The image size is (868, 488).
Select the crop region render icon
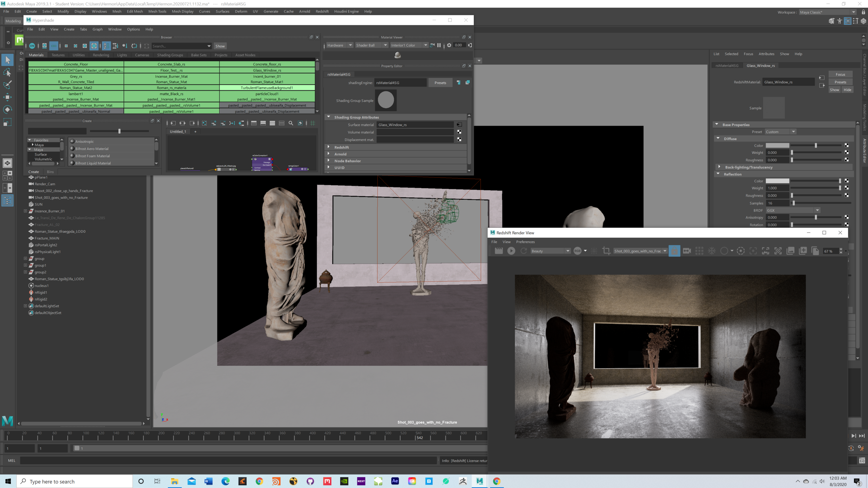606,251
